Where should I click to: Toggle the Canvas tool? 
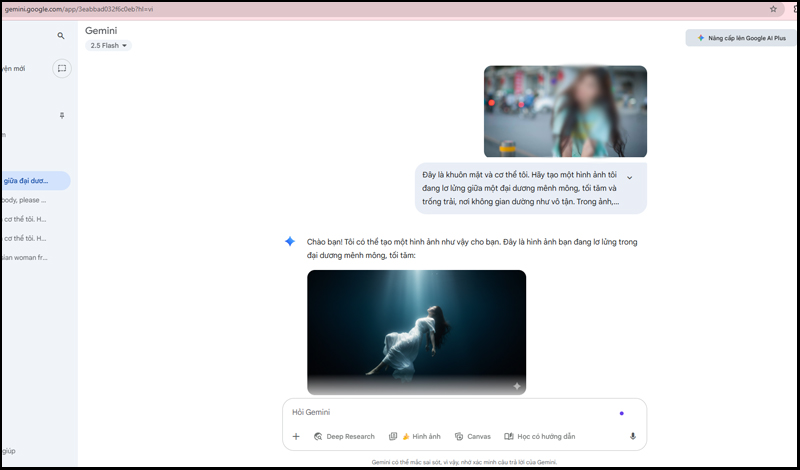[x=472, y=436]
